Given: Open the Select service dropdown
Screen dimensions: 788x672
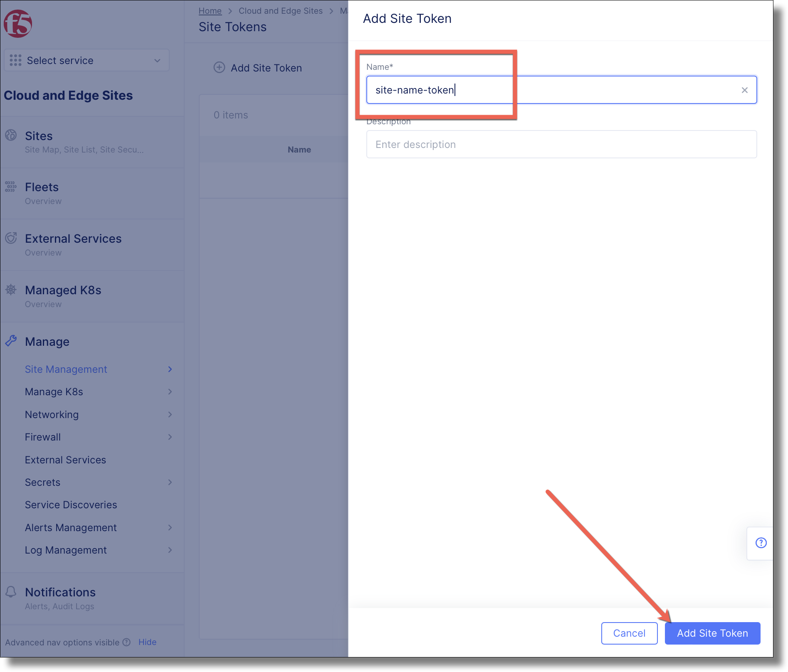Looking at the screenshot, I should click(86, 61).
